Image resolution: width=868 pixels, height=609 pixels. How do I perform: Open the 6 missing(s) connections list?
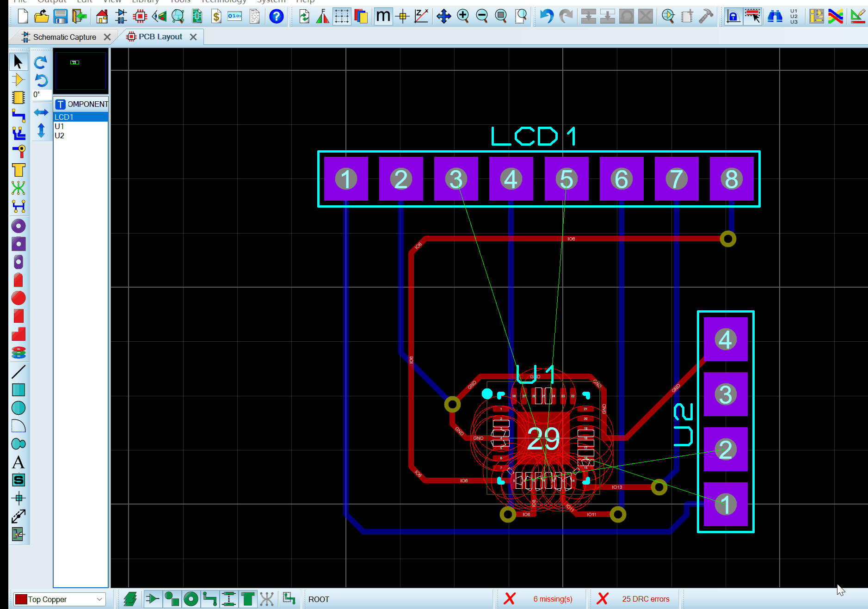pos(553,599)
